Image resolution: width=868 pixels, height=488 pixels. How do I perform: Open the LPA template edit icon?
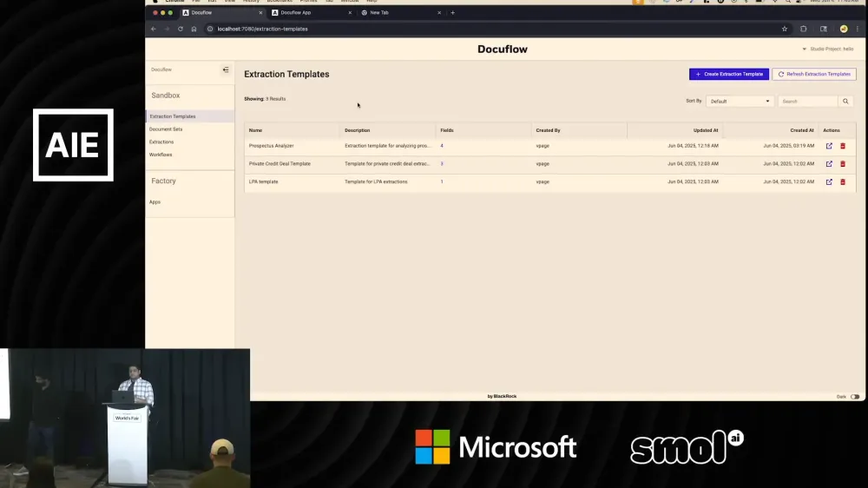coord(829,181)
